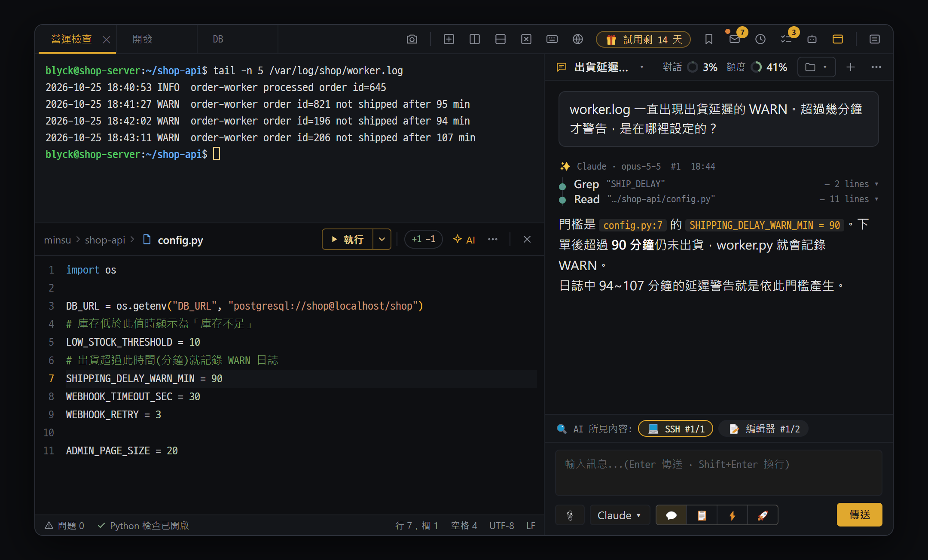928x560 pixels.
Task: Open the folder dropdown in chat header
Action: click(x=816, y=67)
